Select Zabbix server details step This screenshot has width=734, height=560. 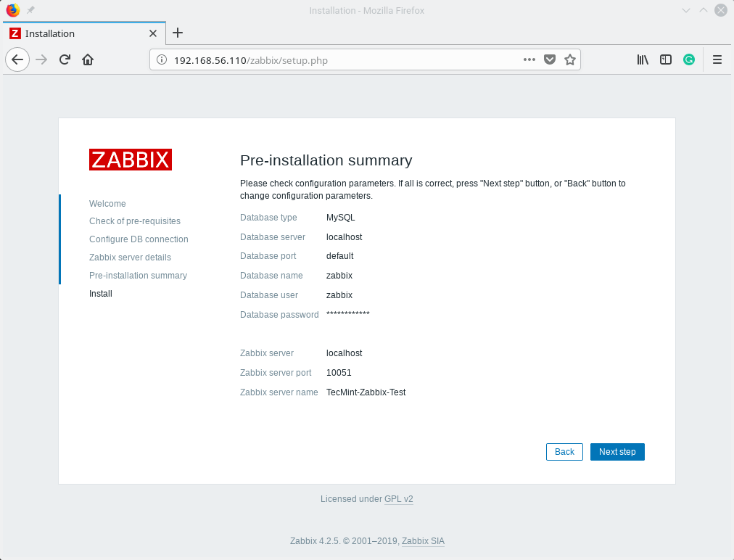tap(130, 258)
